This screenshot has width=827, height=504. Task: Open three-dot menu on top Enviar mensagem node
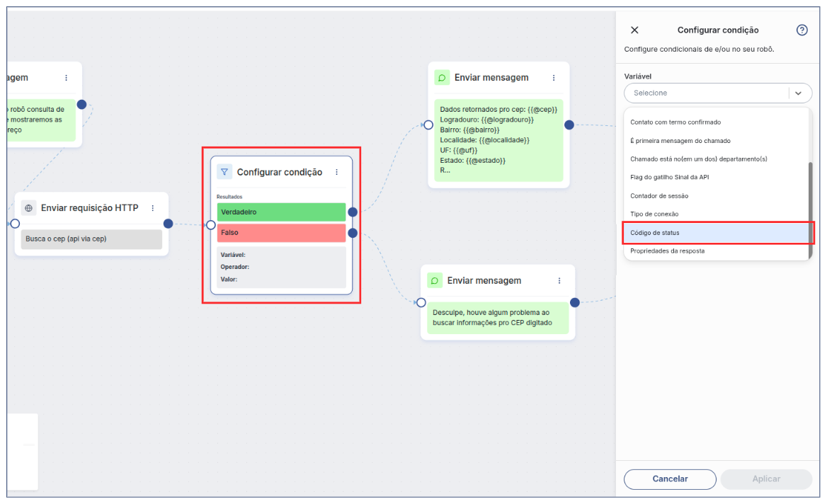point(554,78)
